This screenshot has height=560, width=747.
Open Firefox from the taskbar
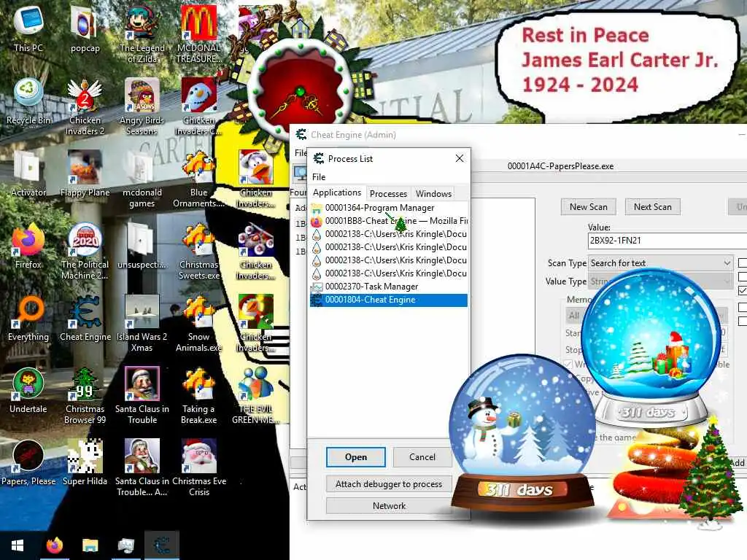55,545
